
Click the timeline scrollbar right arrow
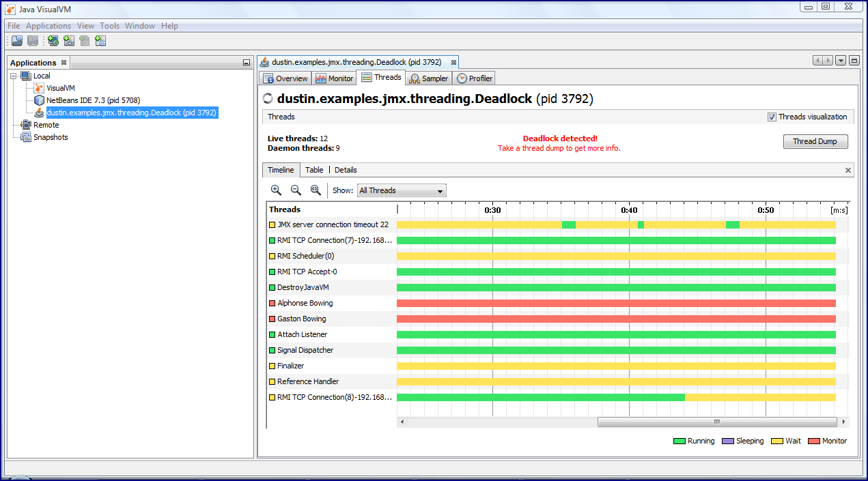(x=844, y=422)
